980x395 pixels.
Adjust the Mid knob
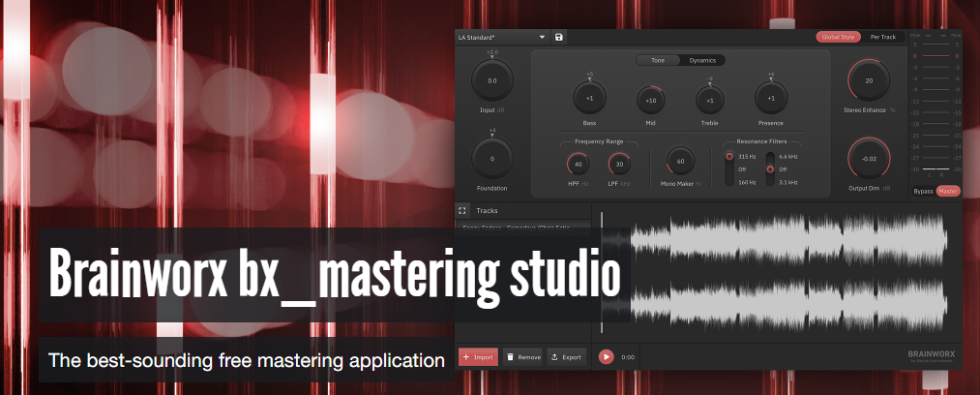[651, 100]
